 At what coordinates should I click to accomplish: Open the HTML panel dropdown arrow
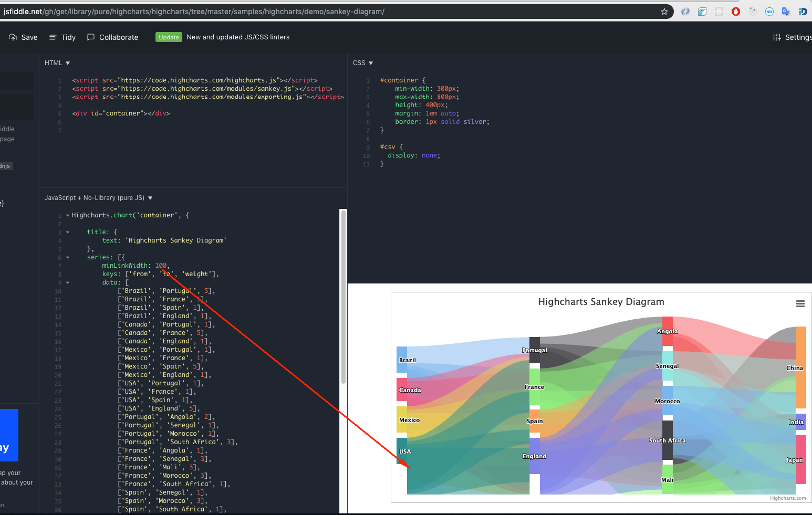(x=67, y=62)
